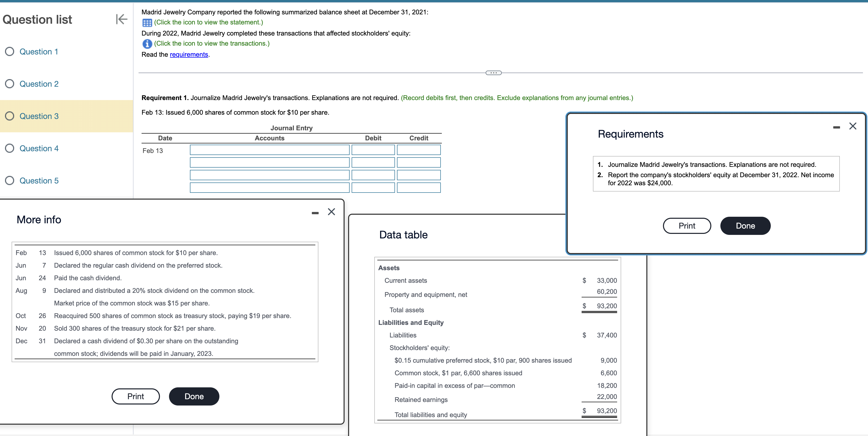Screen dimensions: 868x436
Task: Open the requirements hyperlink
Action: tap(189, 55)
